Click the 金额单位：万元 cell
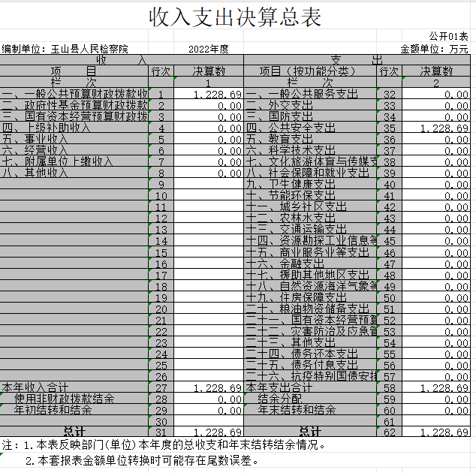Image resolution: width=476 pixels, height=473 pixels. 435,49
